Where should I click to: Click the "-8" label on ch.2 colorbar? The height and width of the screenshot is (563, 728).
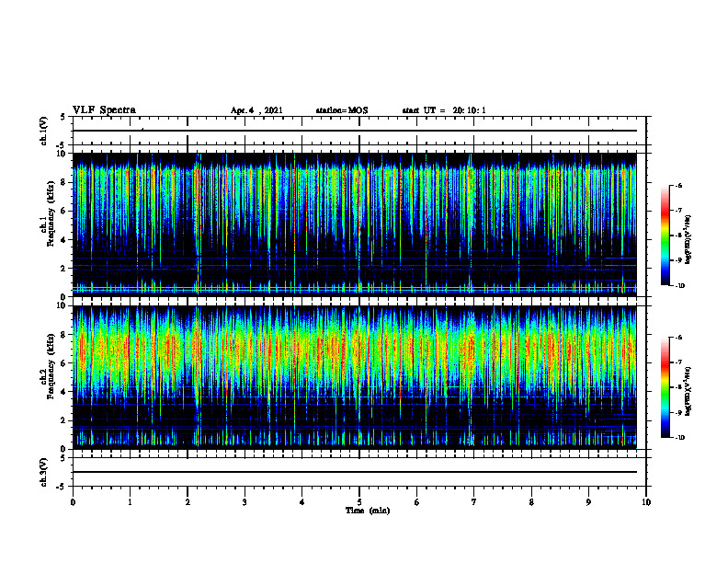tap(678, 387)
